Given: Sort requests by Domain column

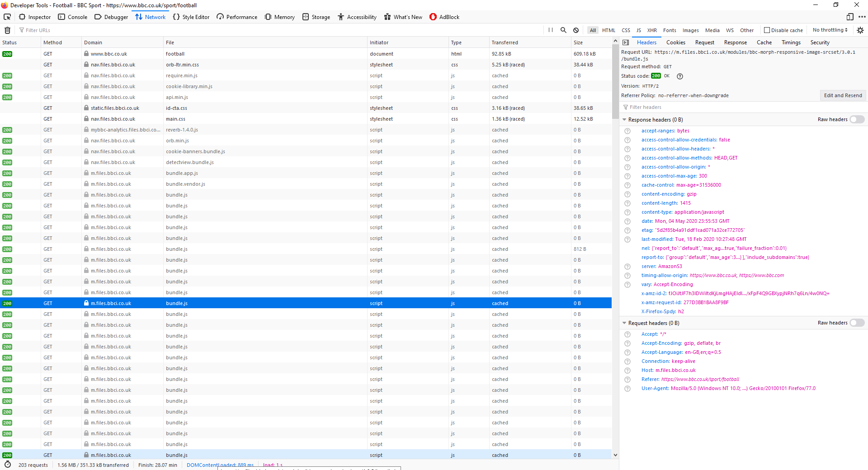Looking at the screenshot, I should click(122, 42).
